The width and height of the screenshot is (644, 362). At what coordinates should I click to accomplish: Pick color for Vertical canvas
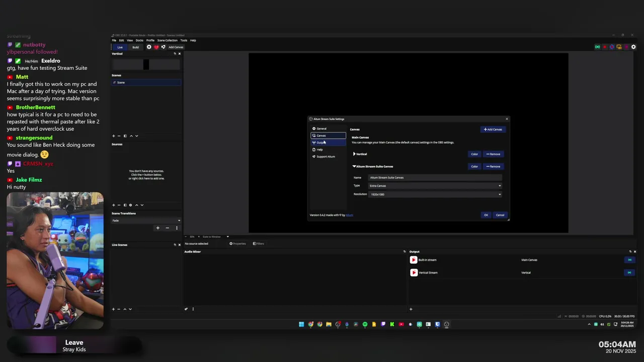click(474, 154)
